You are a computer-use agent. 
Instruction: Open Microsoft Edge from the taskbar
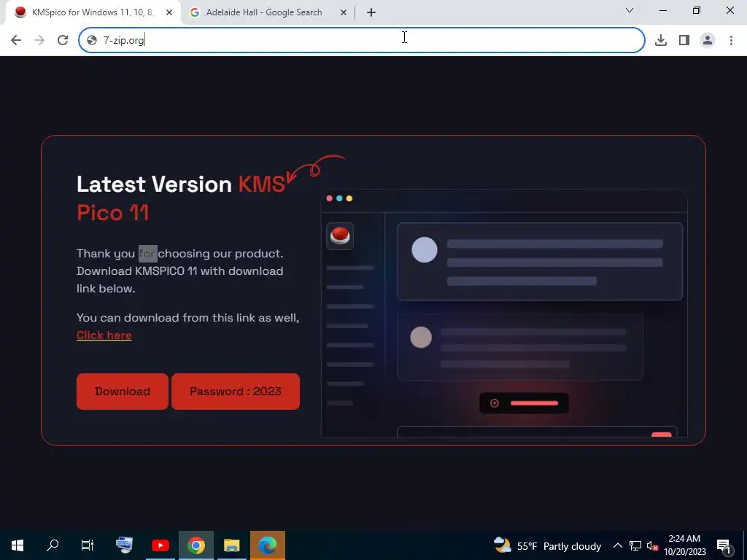pos(267,545)
